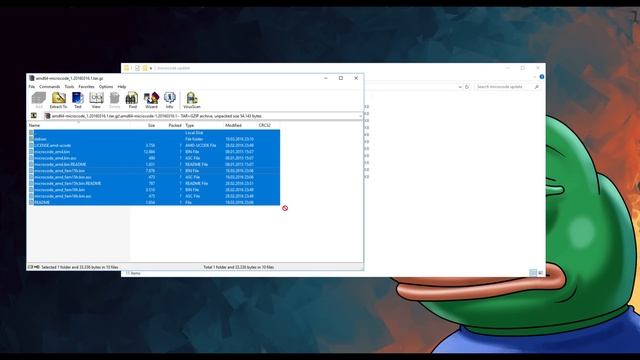Select the microcode_amd_fam16h.bin file row
Image resolution: width=640 pixels, height=360 pixels.
[154, 190]
